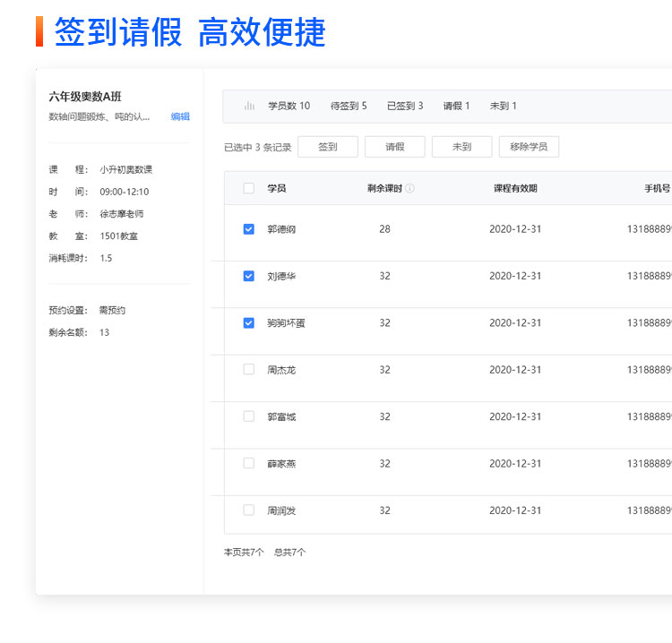Click the 已选中 3 条记录 label
This screenshot has height=643, width=672.
coord(257,148)
